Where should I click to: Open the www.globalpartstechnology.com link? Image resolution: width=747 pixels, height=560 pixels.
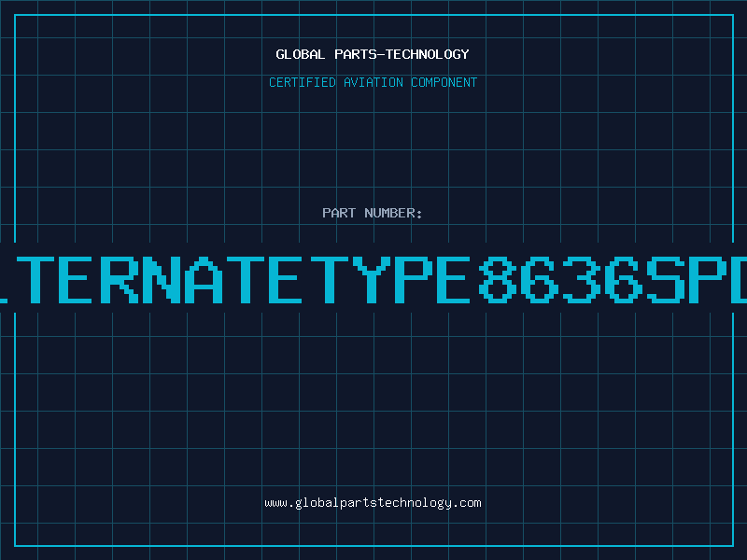tap(373, 503)
